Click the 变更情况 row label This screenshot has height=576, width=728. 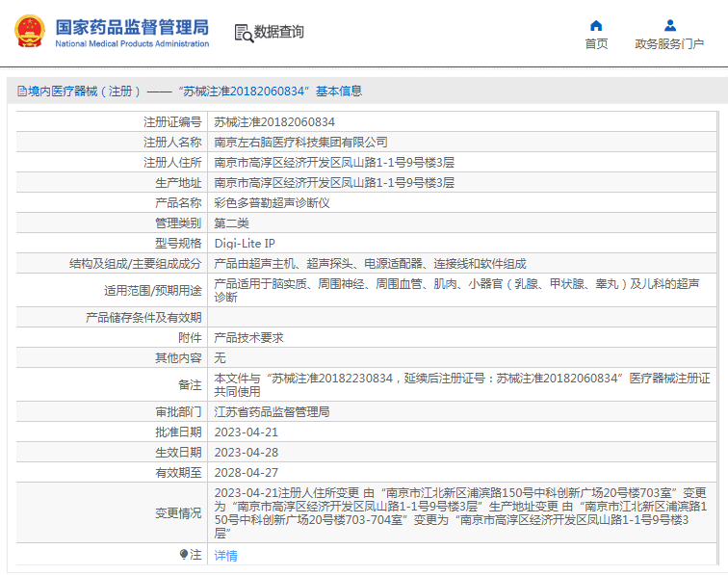coord(178,513)
